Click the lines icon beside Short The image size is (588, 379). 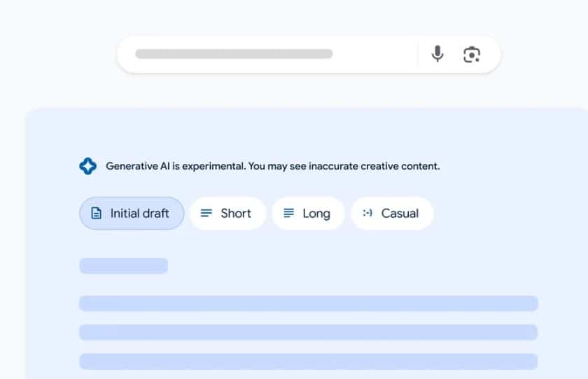pos(206,214)
